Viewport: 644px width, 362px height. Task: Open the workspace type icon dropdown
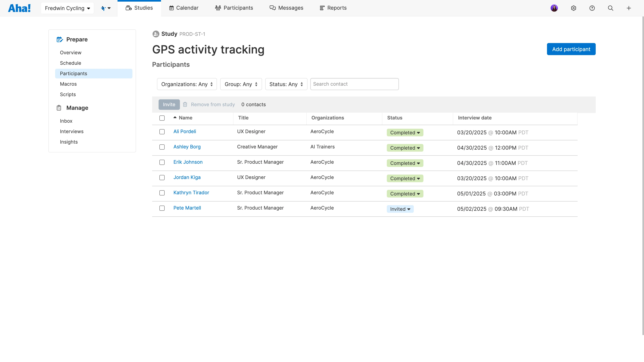click(105, 8)
